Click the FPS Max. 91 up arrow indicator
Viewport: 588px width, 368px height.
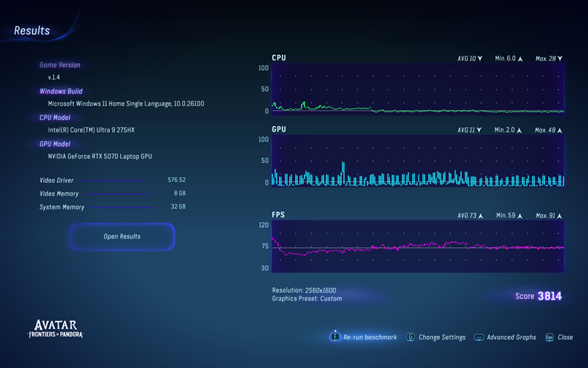pyautogui.click(x=560, y=216)
